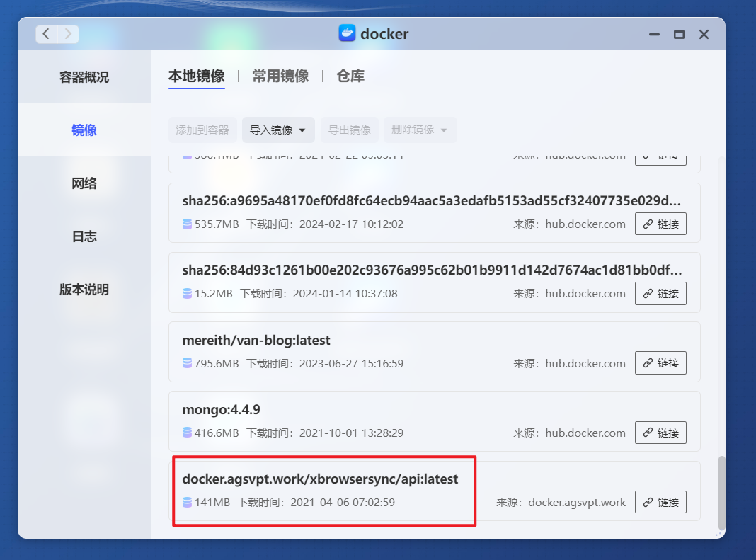Screen dimensions: 756x560
Task: Switch to the 常用镜像 tab
Action: click(x=280, y=76)
